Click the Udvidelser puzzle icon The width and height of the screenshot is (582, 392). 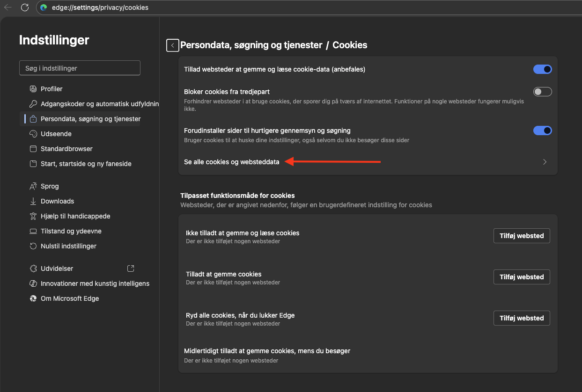[33, 269]
